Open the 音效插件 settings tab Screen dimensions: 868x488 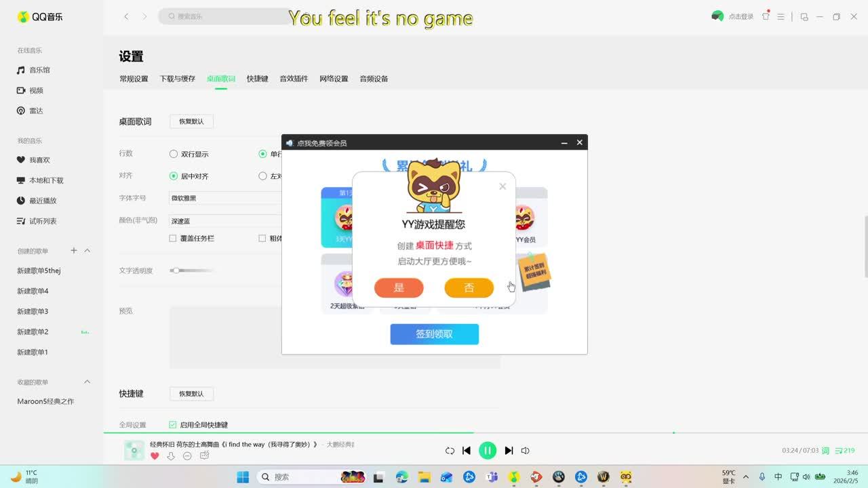pyautogui.click(x=294, y=79)
